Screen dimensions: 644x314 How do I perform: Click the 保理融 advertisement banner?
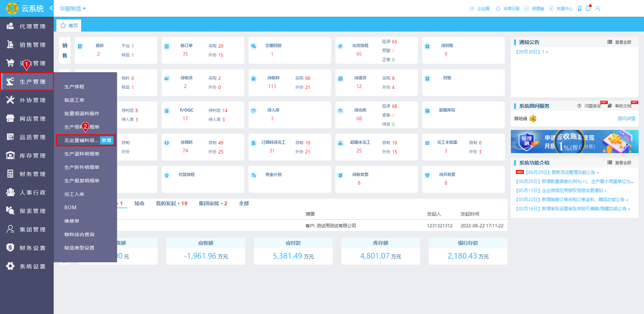point(575,142)
